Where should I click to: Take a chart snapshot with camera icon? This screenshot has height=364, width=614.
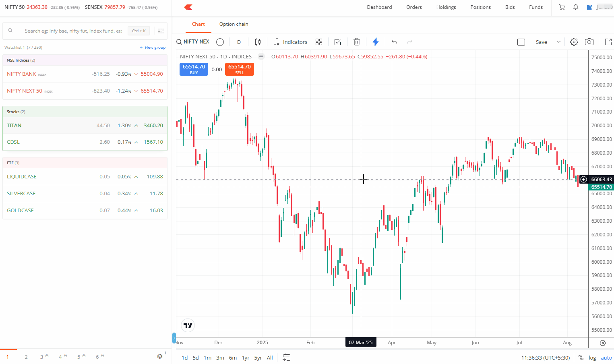[x=589, y=42]
